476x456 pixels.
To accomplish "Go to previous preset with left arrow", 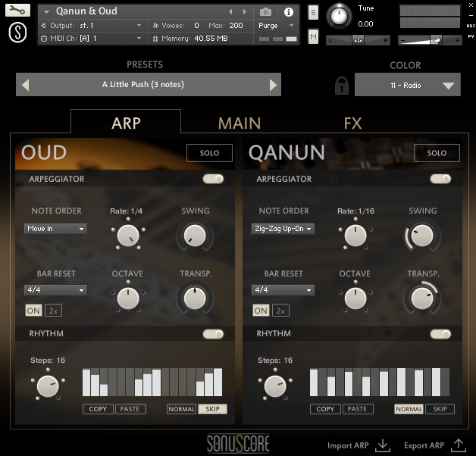I will click(26, 85).
